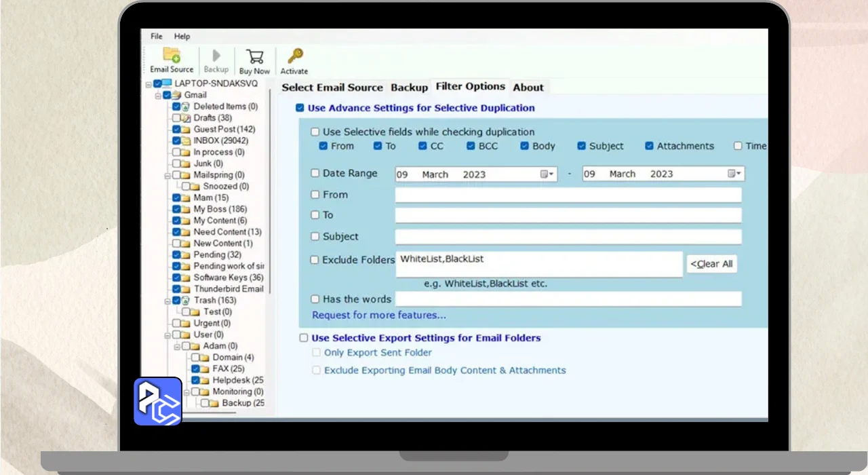The width and height of the screenshot is (868, 475).
Task: Collapse the Trash tree node
Action: tap(167, 301)
